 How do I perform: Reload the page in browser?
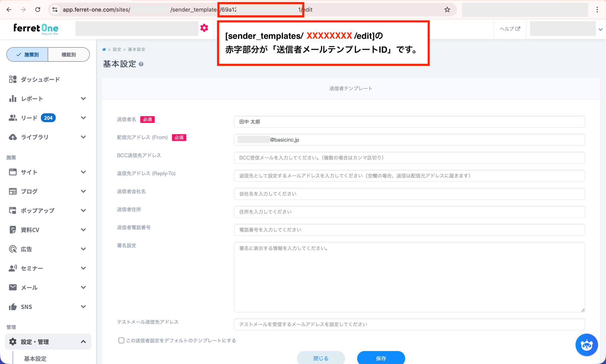tap(38, 10)
